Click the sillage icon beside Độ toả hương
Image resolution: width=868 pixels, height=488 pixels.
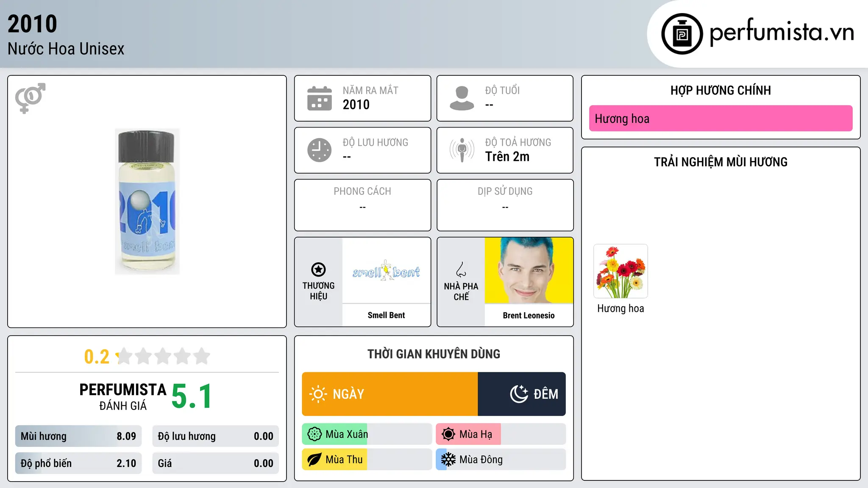(x=462, y=150)
